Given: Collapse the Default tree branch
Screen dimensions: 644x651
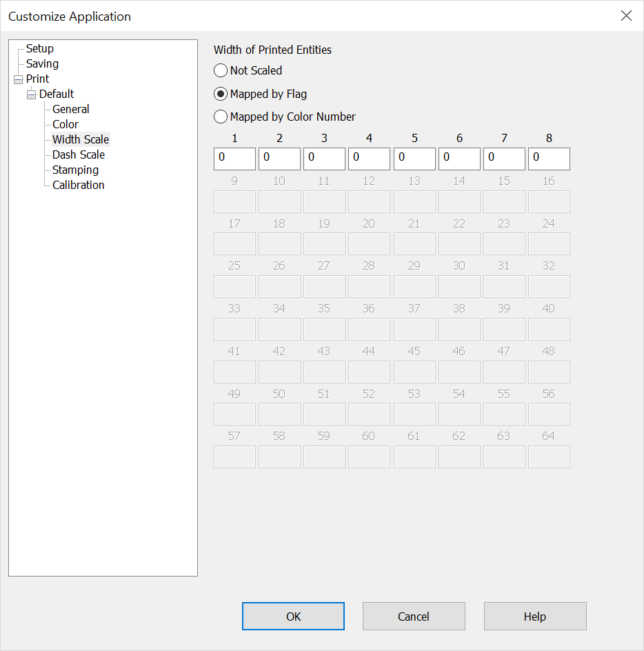Looking at the screenshot, I should click(31, 94).
